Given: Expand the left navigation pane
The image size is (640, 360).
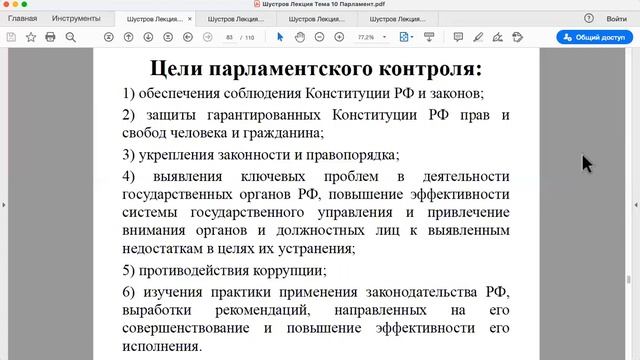Looking at the screenshot, I should click(4, 204).
